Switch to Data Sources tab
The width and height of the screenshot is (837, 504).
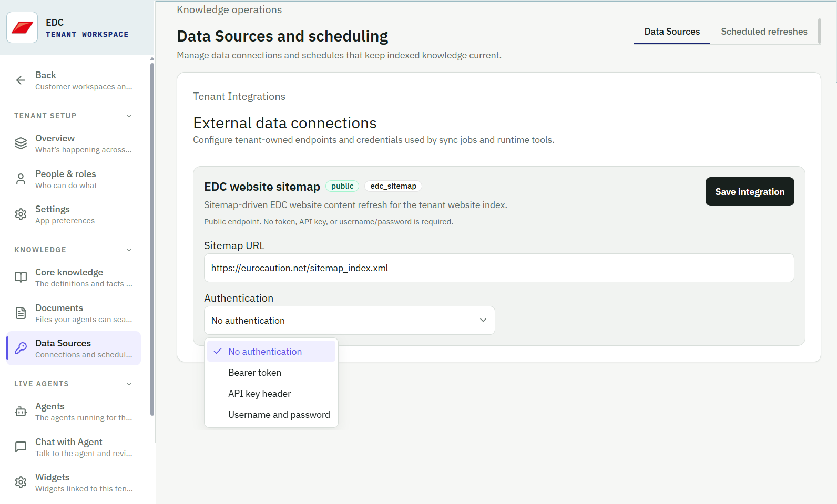[672, 32]
